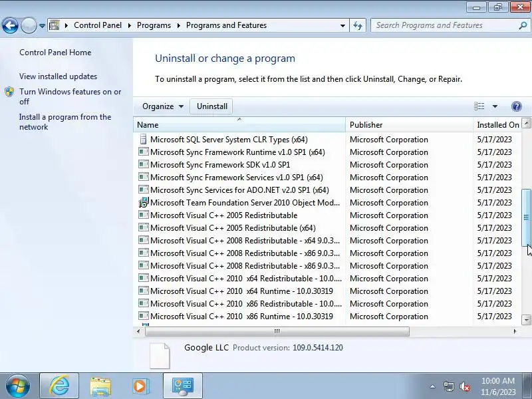Click the Refresh button in address bar
The width and height of the screenshot is (532, 399).
(x=358, y=25)
